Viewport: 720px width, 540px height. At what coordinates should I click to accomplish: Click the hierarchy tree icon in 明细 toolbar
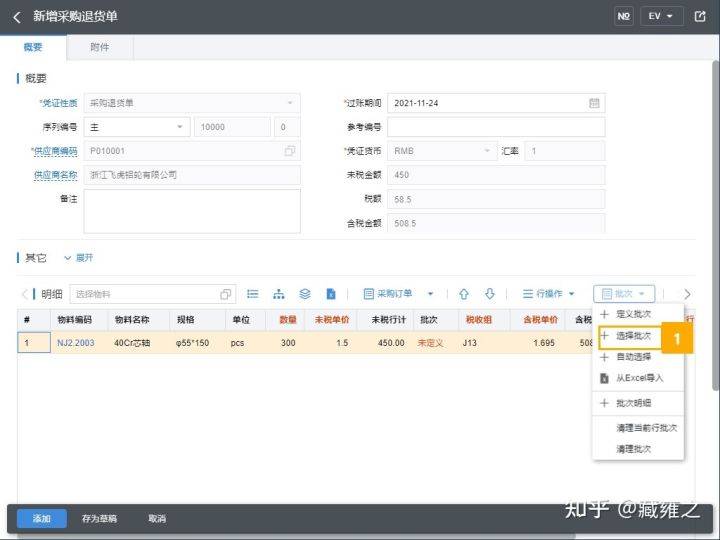279,294
